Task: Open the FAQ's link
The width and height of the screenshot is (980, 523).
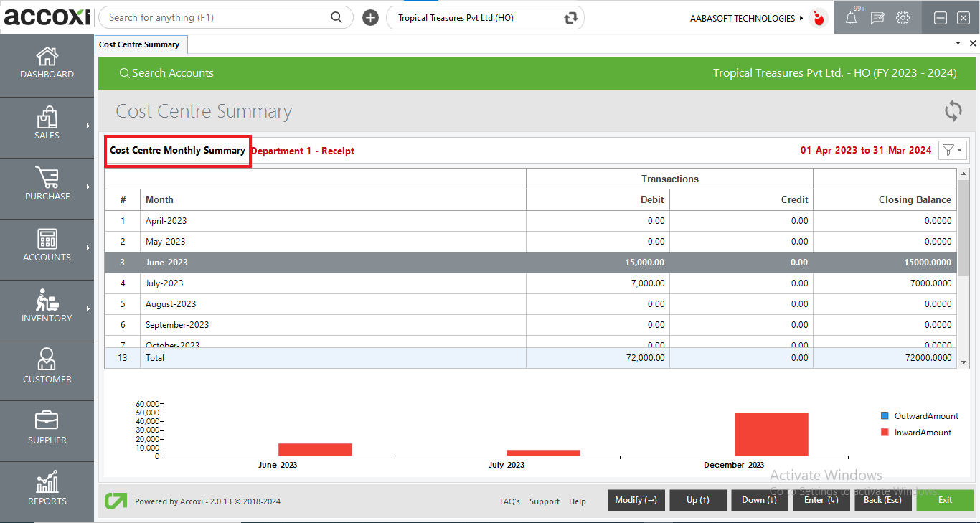Action: [x=509, y=501]
